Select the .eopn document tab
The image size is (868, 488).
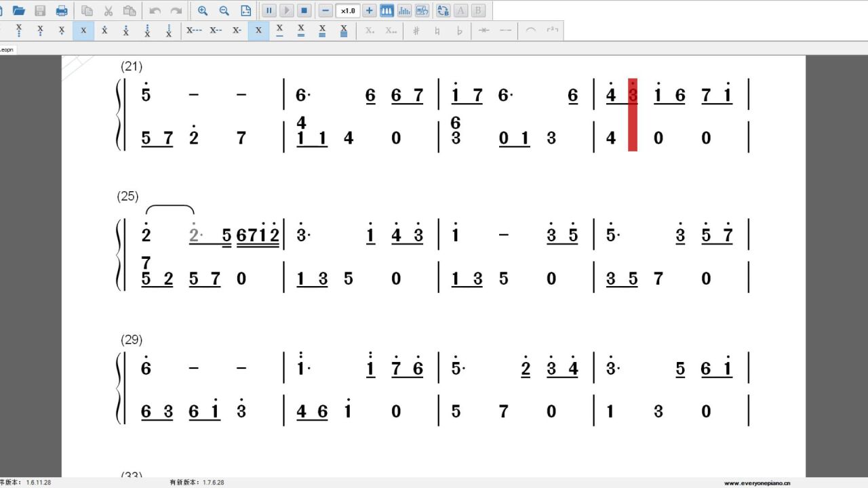8,49
